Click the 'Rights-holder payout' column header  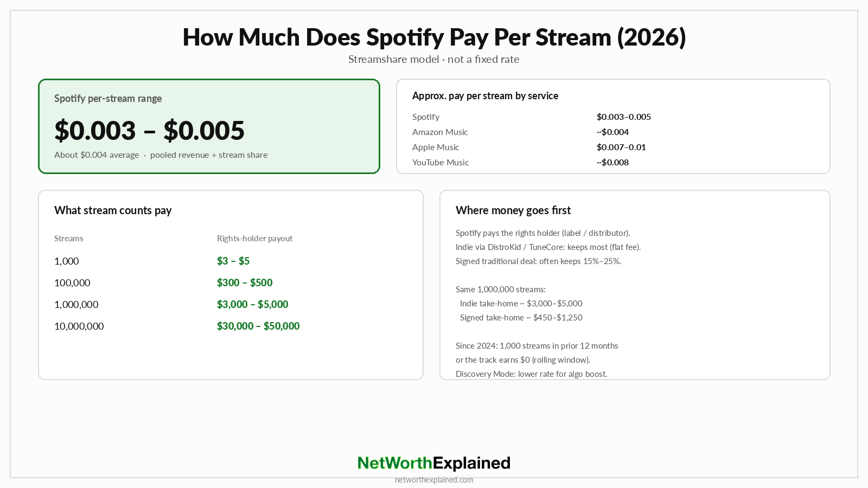(255, 239)
